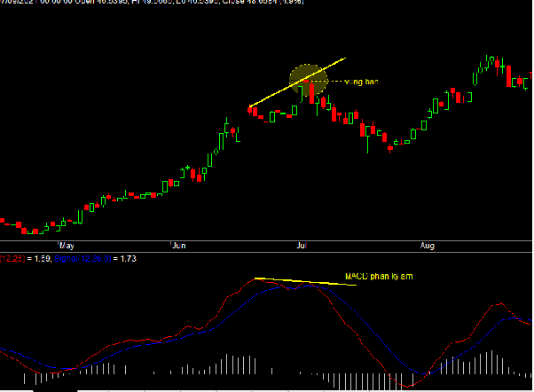Click the "Jul" date axis label
This screenshot has height=392, width=534.
(x=302, y=246)
